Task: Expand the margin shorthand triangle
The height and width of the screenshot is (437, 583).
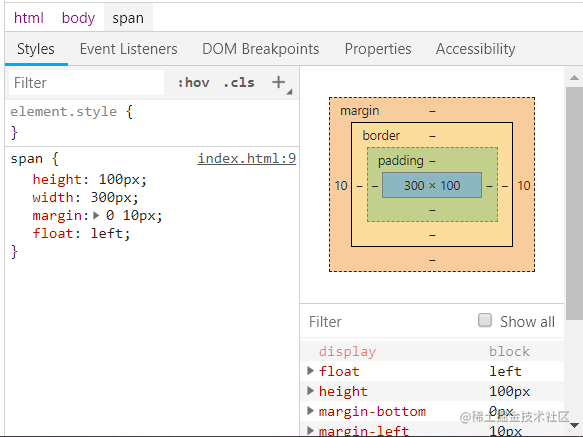Action: [x=96, y=215]
